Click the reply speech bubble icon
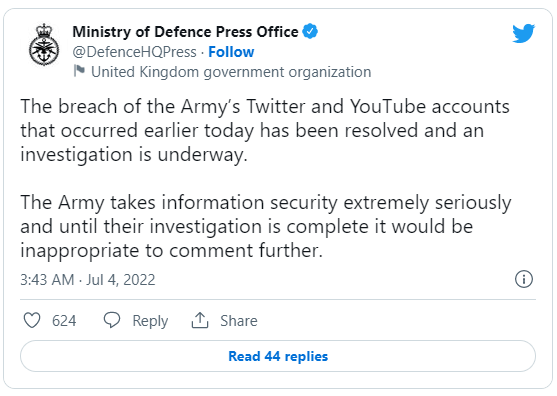Viewport: 557px width, 396px height. coord(112,320)
